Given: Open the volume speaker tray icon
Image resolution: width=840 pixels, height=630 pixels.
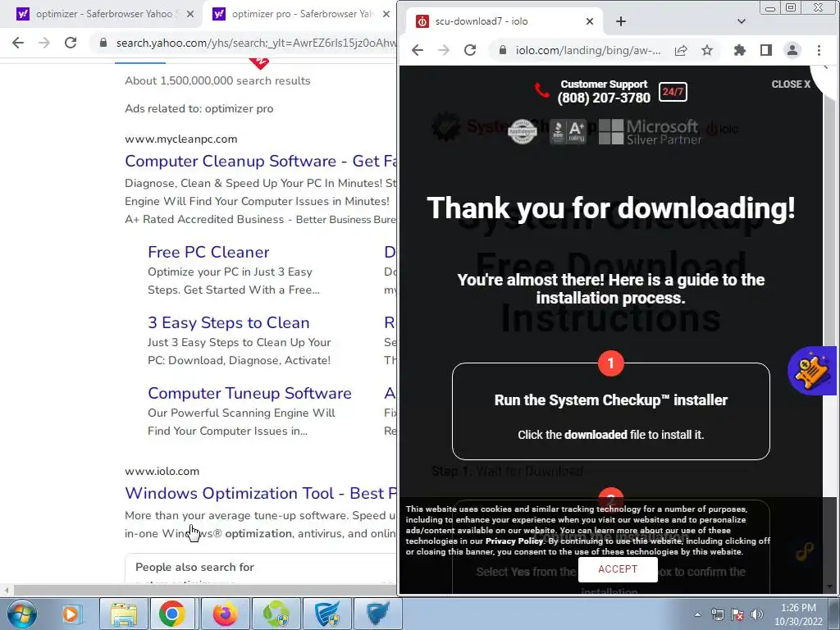Looking at the screenshot, I should [x=757, y=614].
